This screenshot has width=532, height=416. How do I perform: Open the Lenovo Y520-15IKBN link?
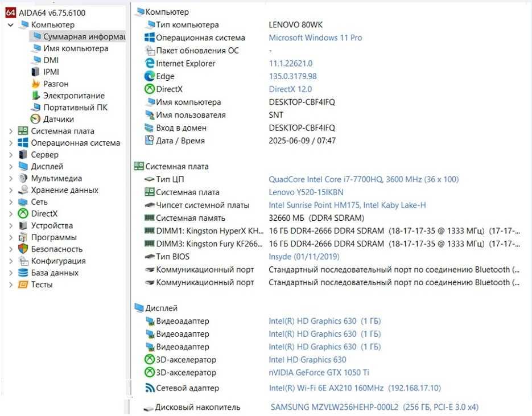point(306,192)
